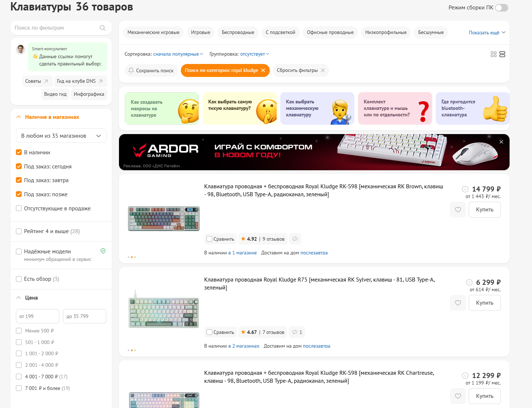This screenshot has width=532, height=408.
Task: Open Как выбрать самую тихую клавиатуру card
Action: (239, 108)
